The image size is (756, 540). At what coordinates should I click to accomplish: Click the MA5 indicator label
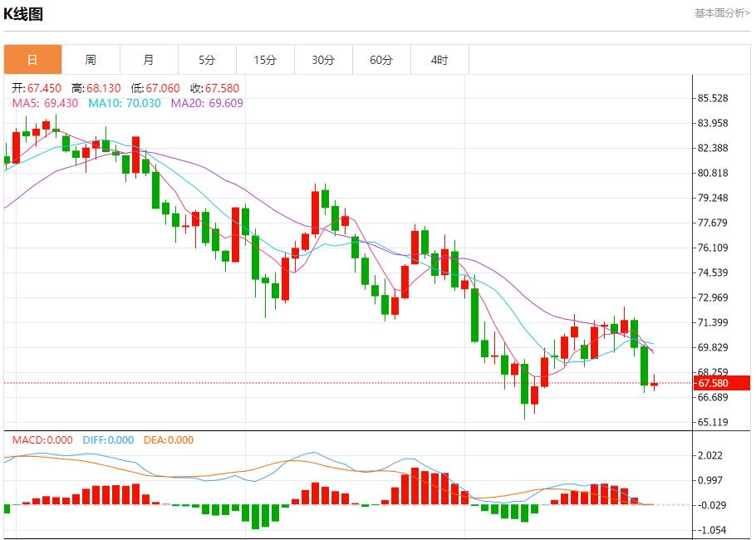45,103
